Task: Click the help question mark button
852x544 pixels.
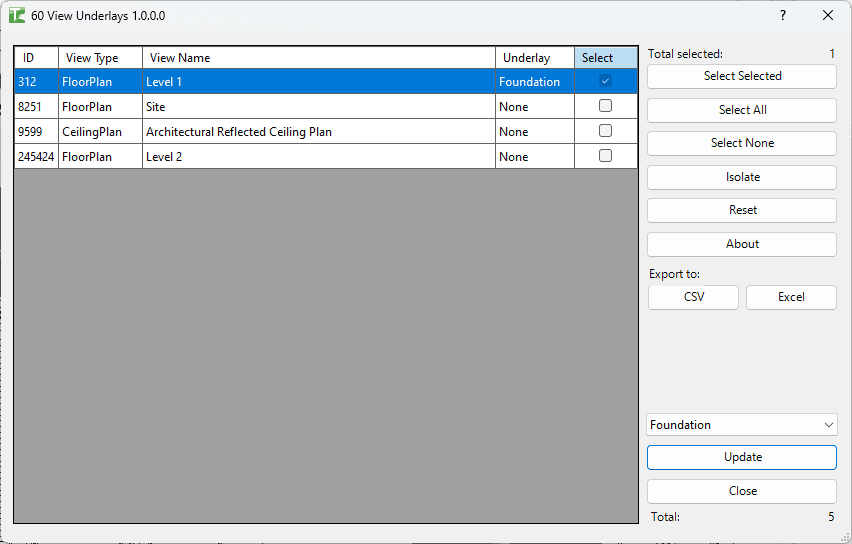Action: 782,15
